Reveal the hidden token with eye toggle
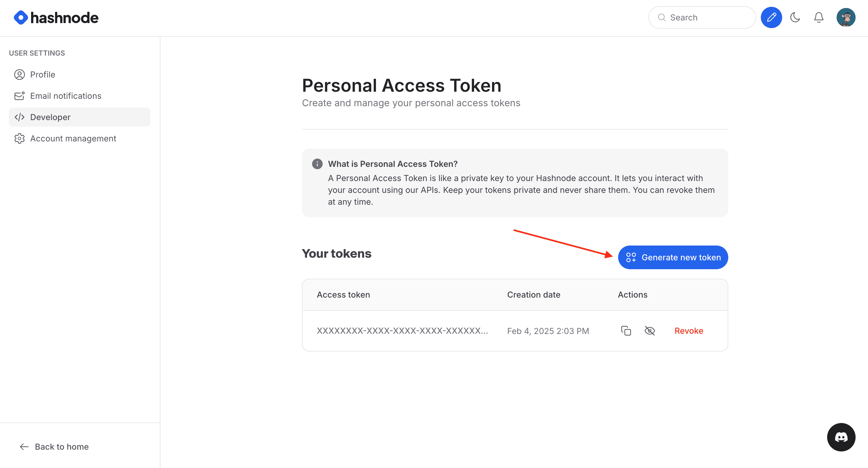The height and width of the screenshot is (468, 868). pos(649,331)
